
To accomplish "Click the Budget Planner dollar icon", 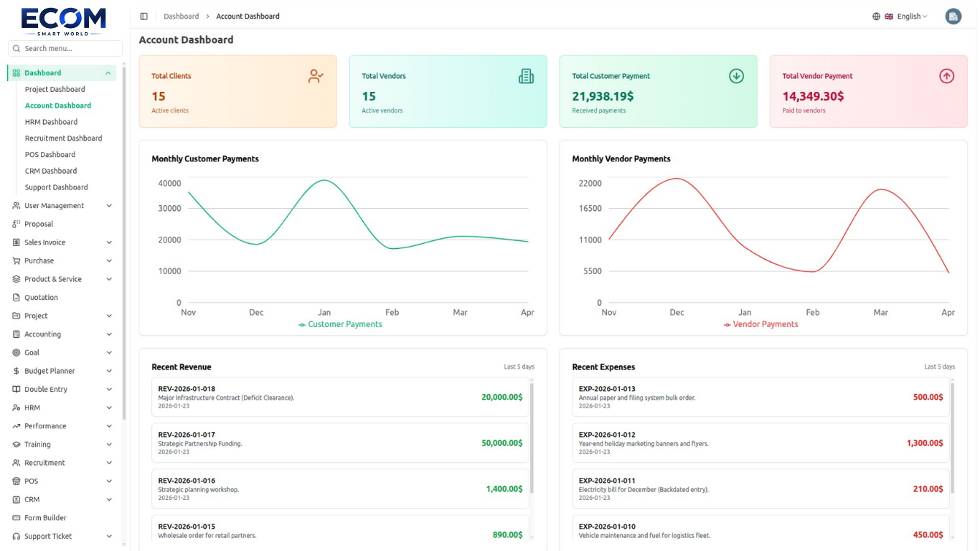I will [17, 371].
